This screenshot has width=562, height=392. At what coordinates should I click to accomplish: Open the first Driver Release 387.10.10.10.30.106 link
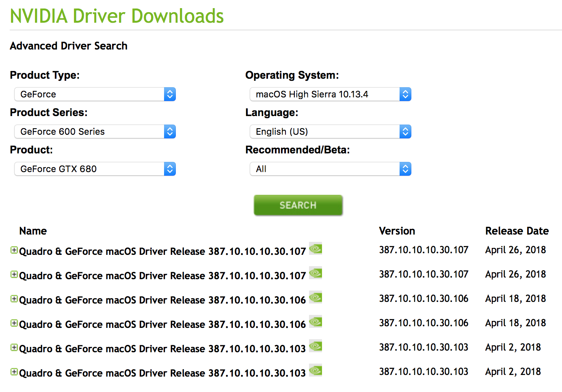[x=162, y=300]
